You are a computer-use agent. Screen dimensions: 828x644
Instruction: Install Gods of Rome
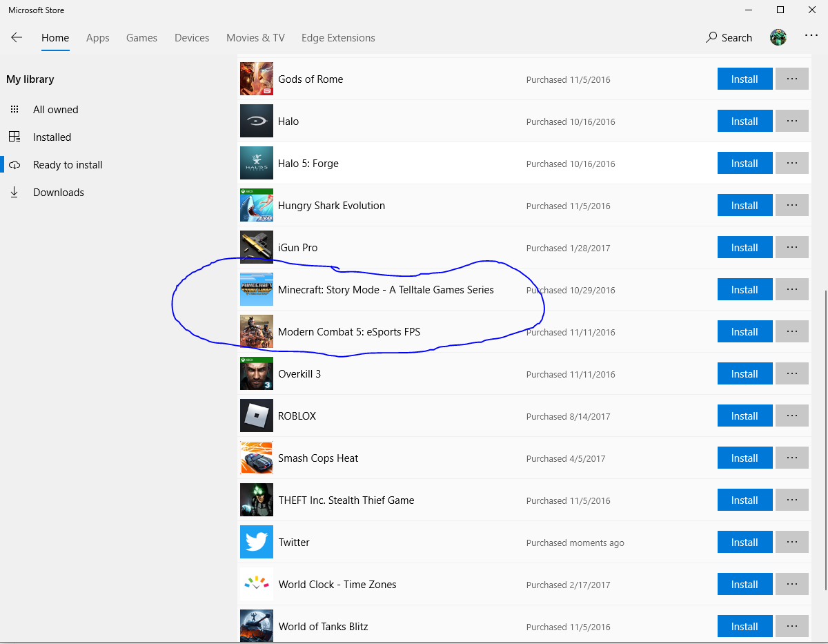click(745, 79)
